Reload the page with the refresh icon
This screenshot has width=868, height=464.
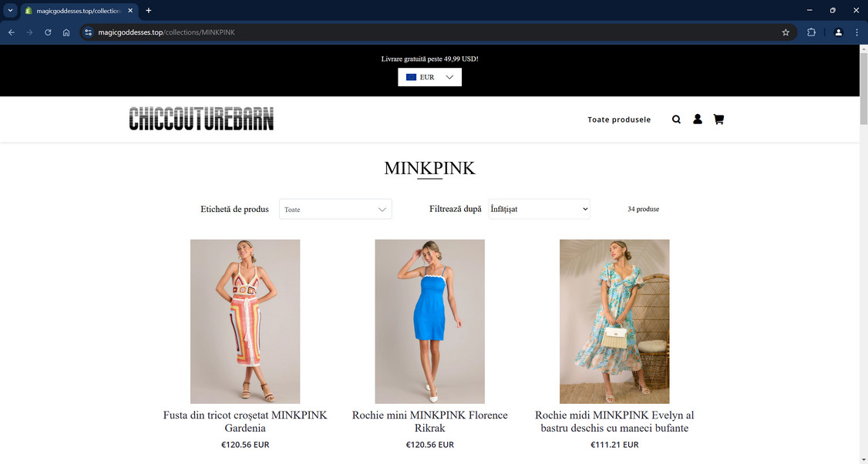pos(48,32)
